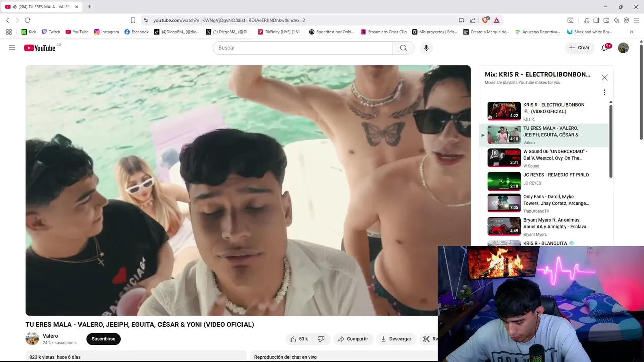Open the install or cast screen icon
Image resolution: width=644 pixels, height=362 pixels.
coord(461,20)
